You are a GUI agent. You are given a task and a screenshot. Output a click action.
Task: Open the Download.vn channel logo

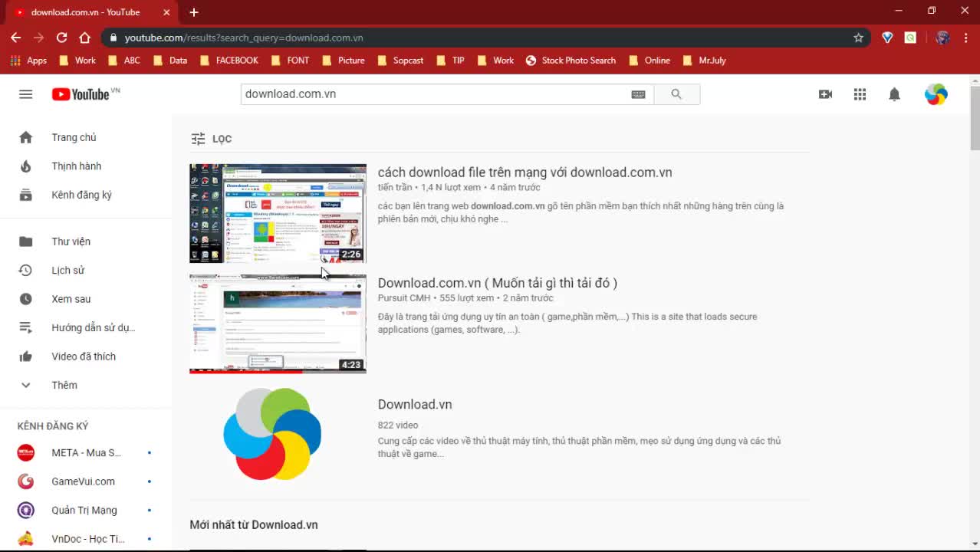point(272,434)
